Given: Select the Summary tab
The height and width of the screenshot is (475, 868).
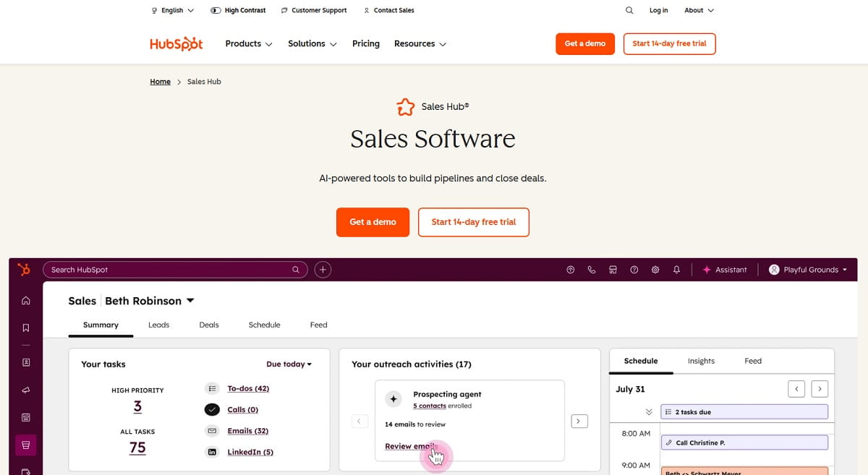Looking at the screenshot, I should tap(101, 325).
